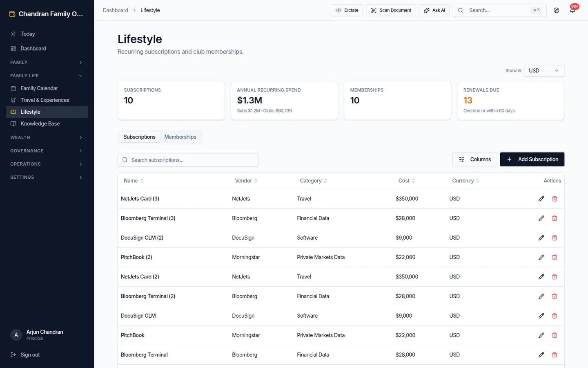The image size is (588, 368).
Task: Edit the DocuSign CLM (2) subscription
Action: click(x=541, y=238)
